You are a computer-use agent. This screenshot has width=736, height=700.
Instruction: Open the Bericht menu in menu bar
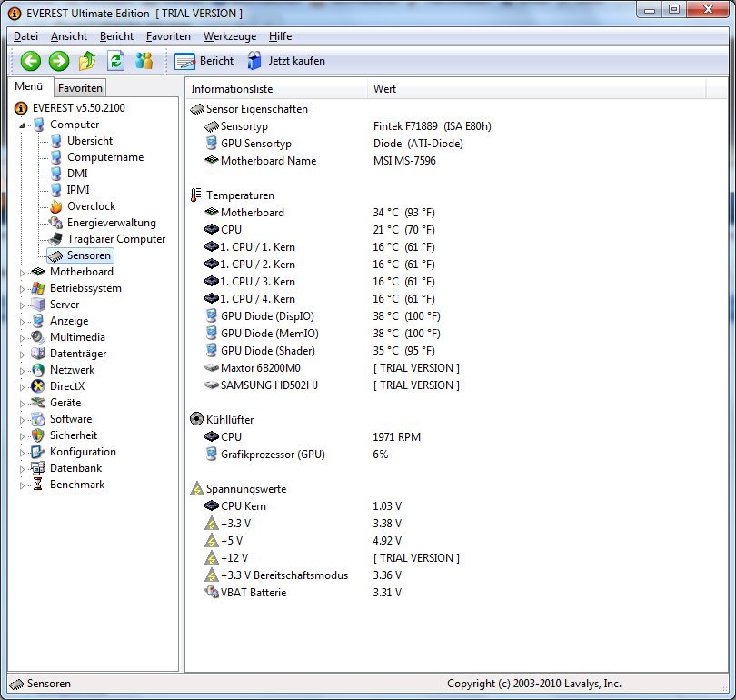116,36
